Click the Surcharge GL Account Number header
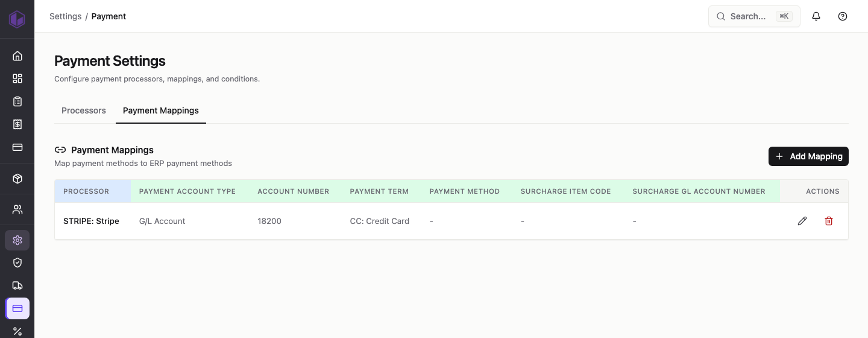The height and width of the screenshot is (338, 868). (699, 191)
